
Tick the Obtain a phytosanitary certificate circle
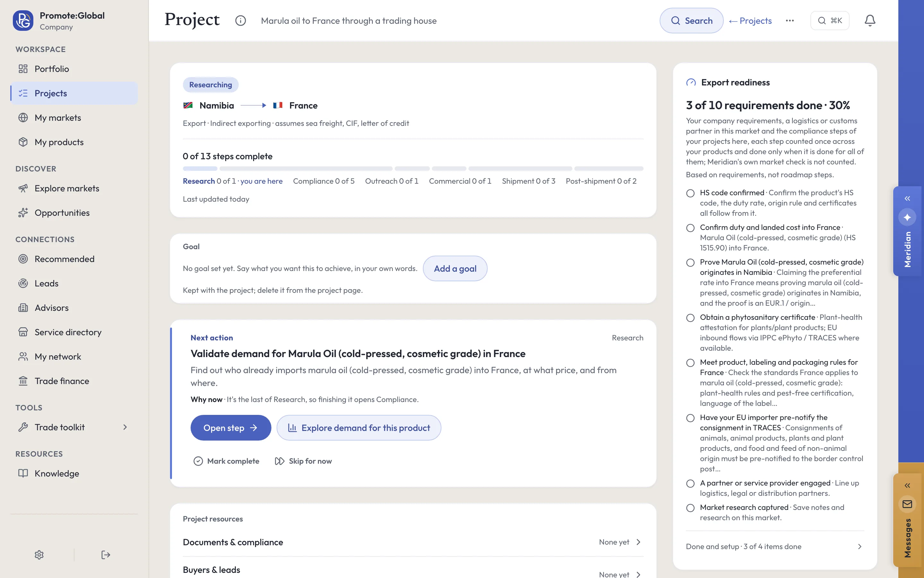point(690,318)
